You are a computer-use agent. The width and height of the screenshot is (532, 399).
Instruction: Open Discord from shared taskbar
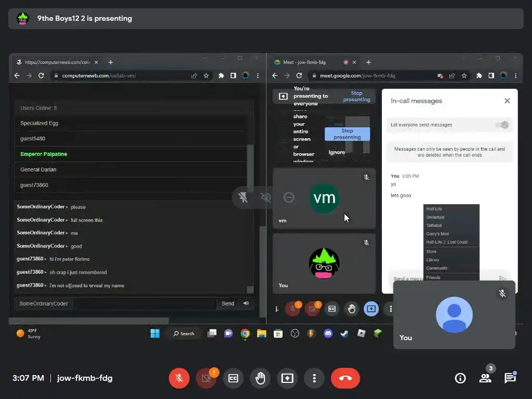click(328, 334)
